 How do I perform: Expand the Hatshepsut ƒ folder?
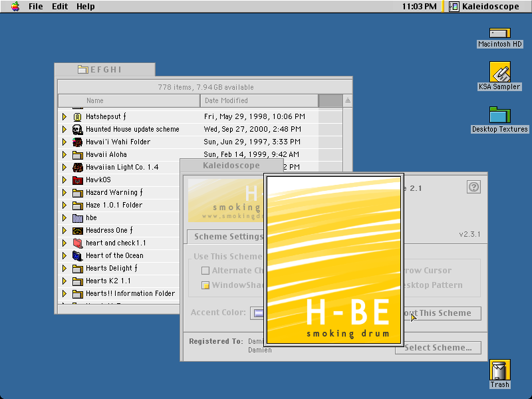coord(65,117)
